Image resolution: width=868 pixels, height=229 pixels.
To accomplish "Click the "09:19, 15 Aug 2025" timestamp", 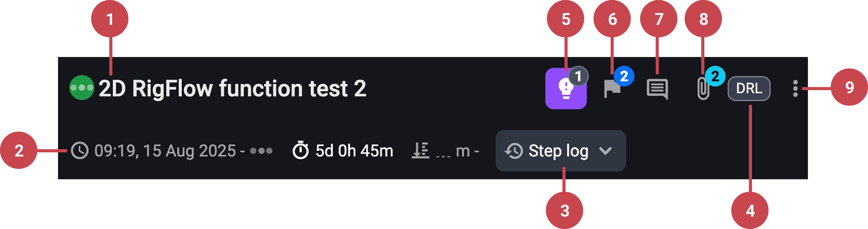I will 165,151.
